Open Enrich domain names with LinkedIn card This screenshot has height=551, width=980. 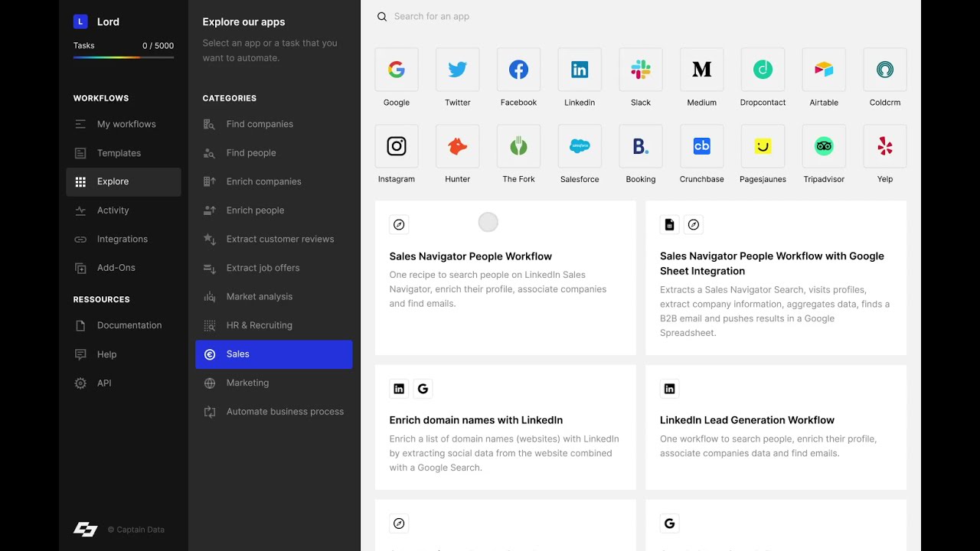tap(505, 427)
